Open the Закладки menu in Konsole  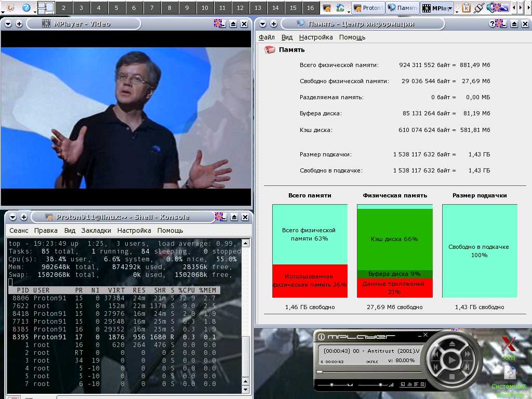[96, 230]
